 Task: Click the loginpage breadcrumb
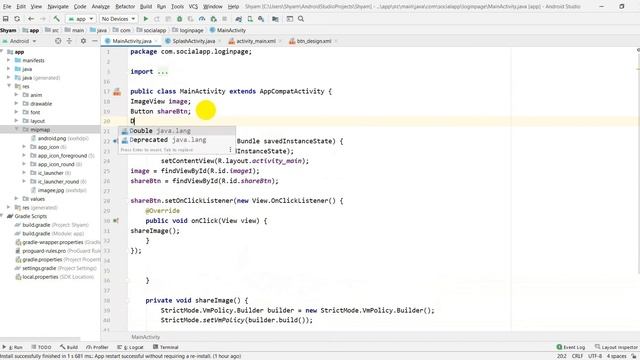(x=188, y=30)
